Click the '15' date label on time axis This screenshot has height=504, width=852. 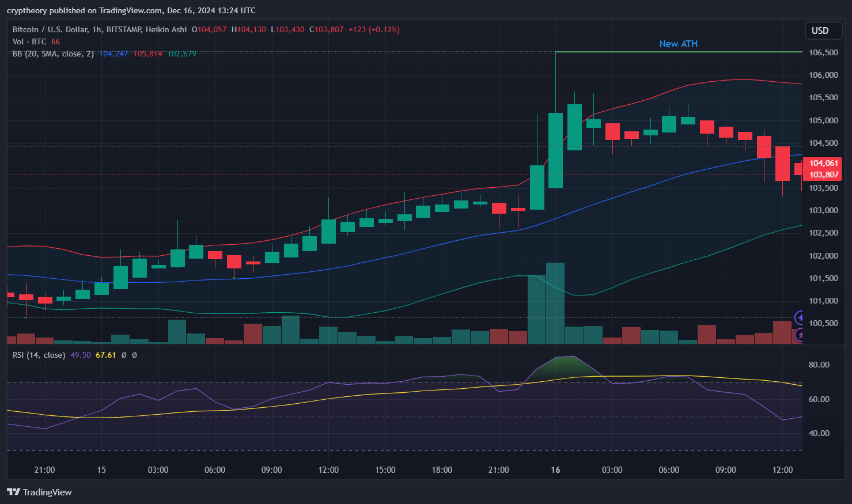click(101, 470)
